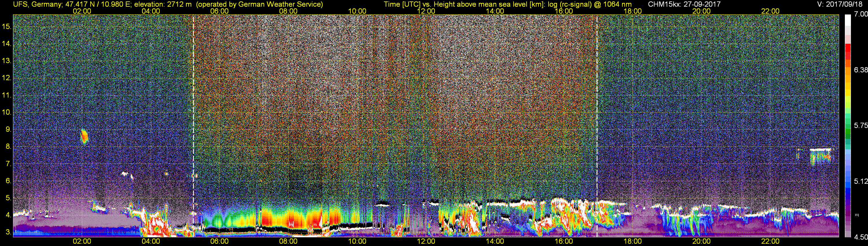Select the '5.' km height axis label
Viewport: 868px width, 246px height.
8,198
